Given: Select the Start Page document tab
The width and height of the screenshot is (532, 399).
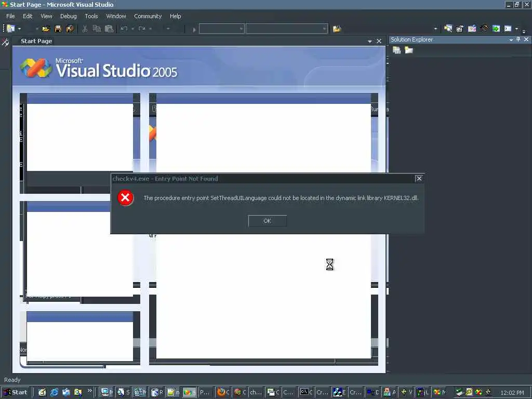Looking at the screenshot, I should pyautogui.click(x=36, y=41).
